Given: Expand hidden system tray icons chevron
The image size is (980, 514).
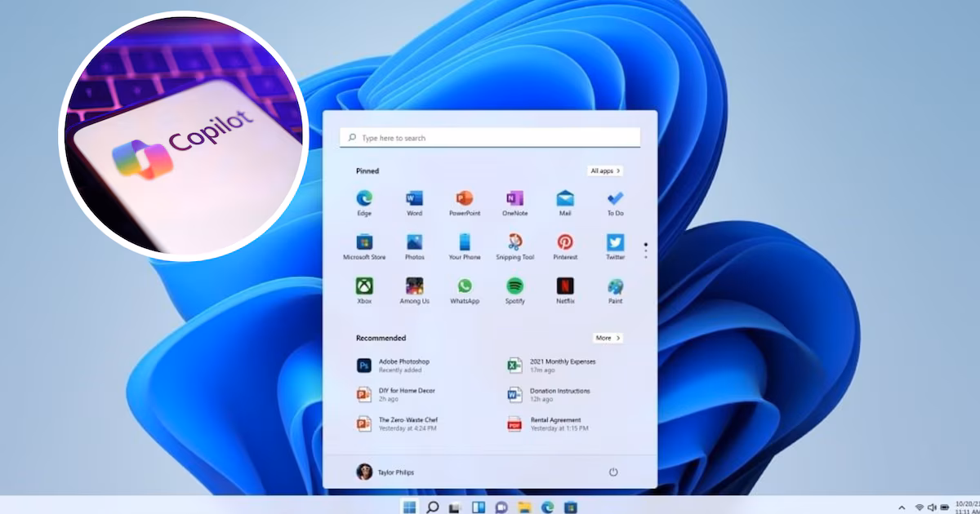Looking at the screenshot, I should [902, 507].
